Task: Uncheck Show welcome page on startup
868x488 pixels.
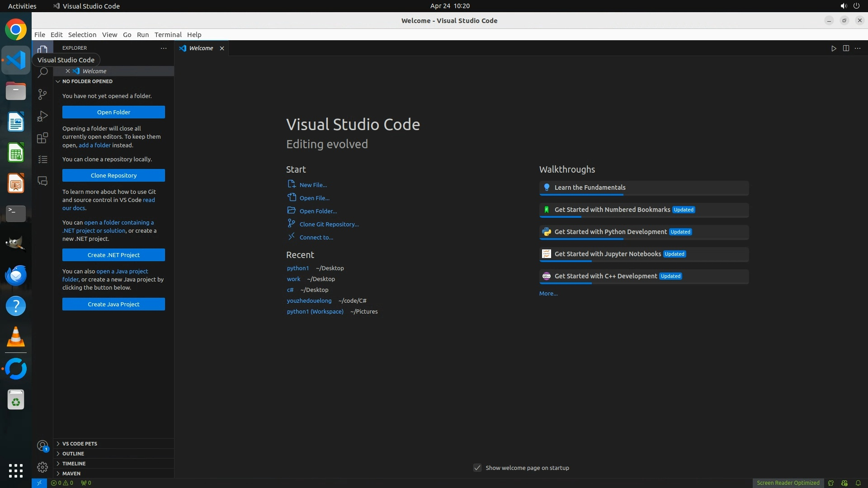Action: coord(477,468)
